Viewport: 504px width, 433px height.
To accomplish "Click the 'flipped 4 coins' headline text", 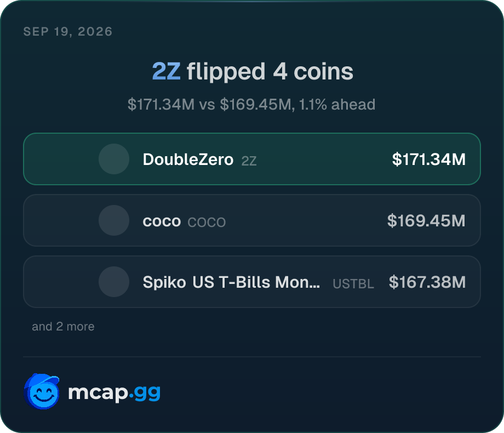I will pyautogui.click(x=270, y=71).
